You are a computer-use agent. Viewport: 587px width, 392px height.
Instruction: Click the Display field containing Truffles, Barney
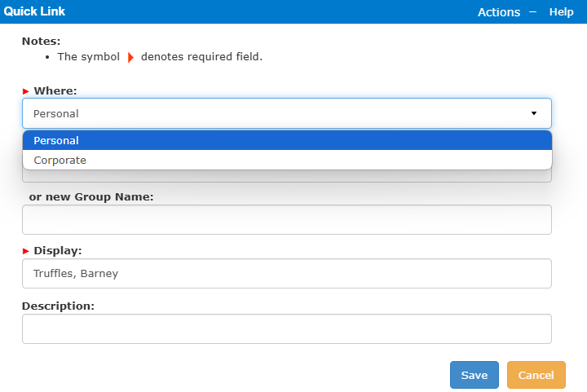[x=287, y=274]
